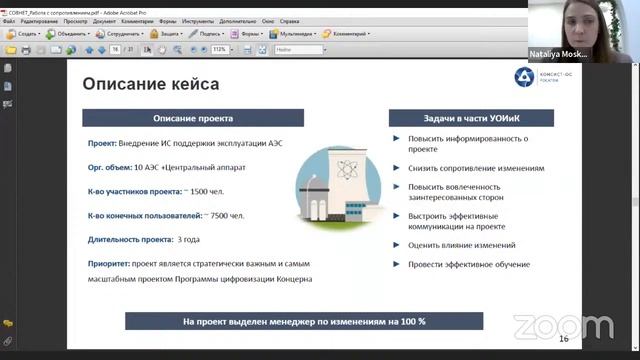Click the Сотрудничать toolbar icon
Viewport: 640px width, 360px height.
[x=100, y=34]
